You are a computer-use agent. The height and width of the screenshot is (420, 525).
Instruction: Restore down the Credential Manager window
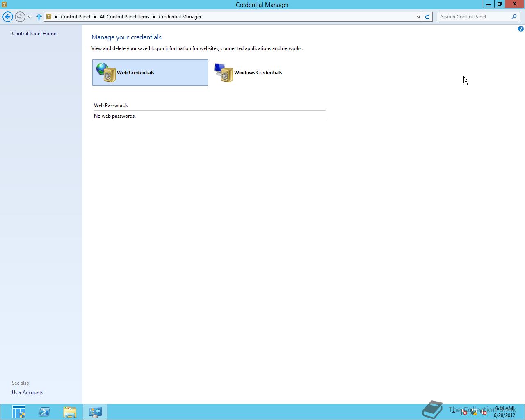[499, 4]
